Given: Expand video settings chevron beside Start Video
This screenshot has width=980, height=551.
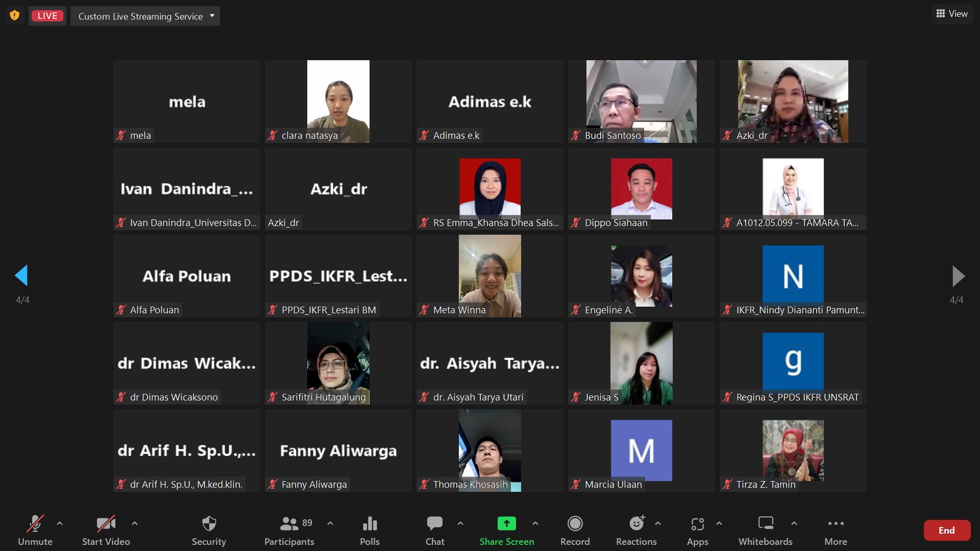Looking at the screenshot, I should point(135,523).
